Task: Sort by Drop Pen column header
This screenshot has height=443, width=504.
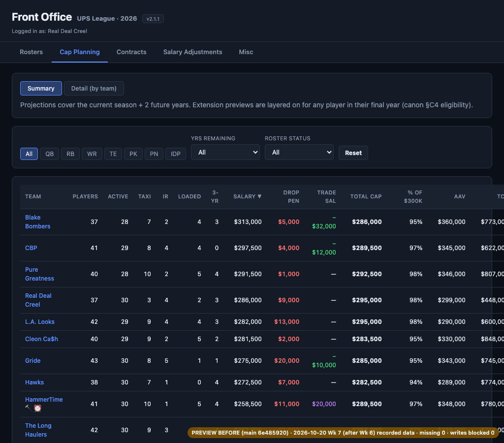Action: [291, 196]
